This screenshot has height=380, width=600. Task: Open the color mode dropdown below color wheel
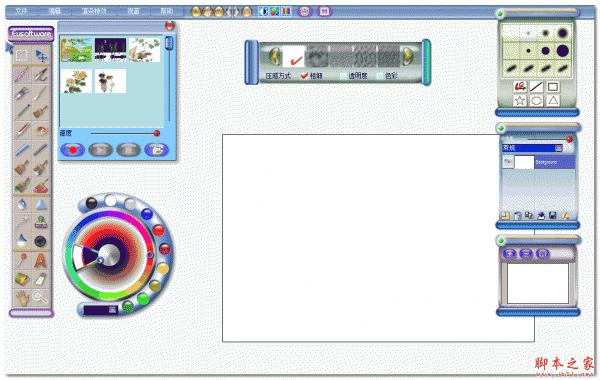tap(112, 309)
